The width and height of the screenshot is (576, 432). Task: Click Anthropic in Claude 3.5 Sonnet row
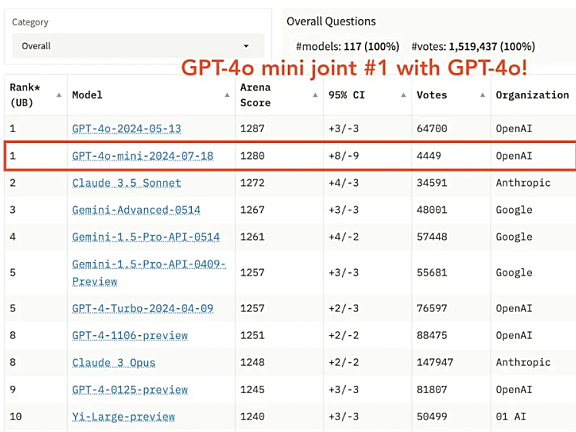(x=523, y=183)
